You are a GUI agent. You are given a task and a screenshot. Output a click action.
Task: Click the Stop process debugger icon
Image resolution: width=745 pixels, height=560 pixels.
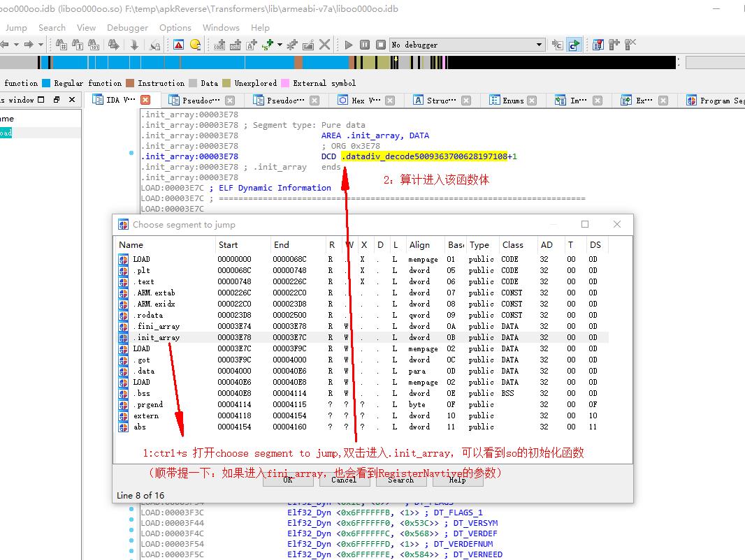[379, 44]
